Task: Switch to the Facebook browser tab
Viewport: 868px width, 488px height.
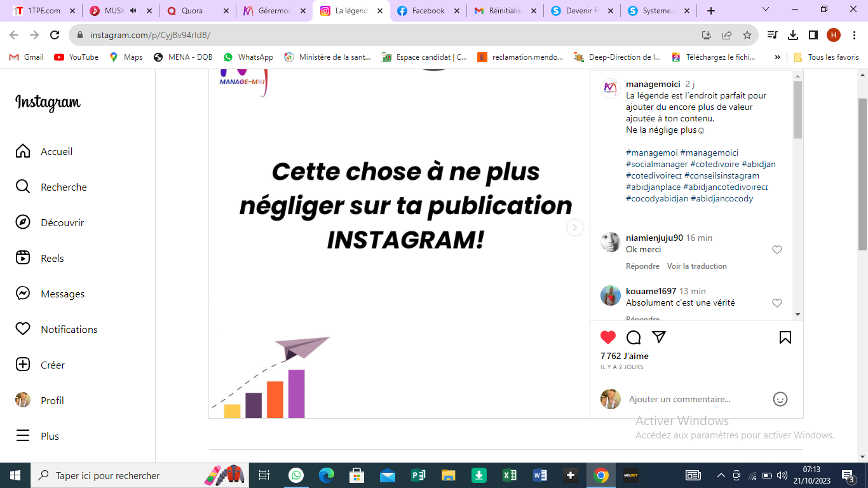Action: coord(428,11)
